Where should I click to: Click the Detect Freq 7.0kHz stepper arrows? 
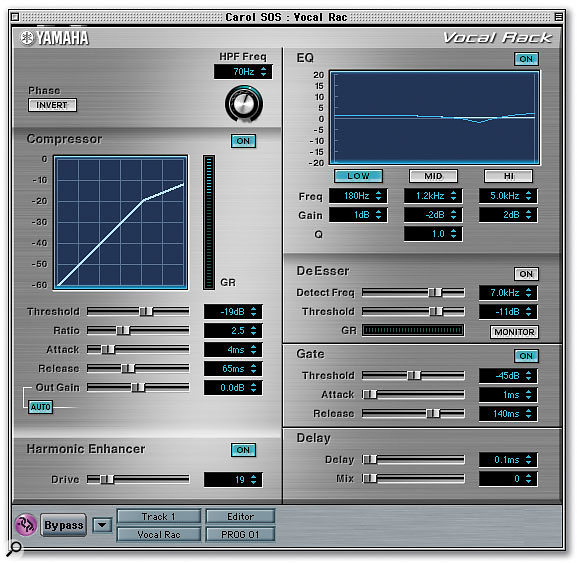click(528, 293)
